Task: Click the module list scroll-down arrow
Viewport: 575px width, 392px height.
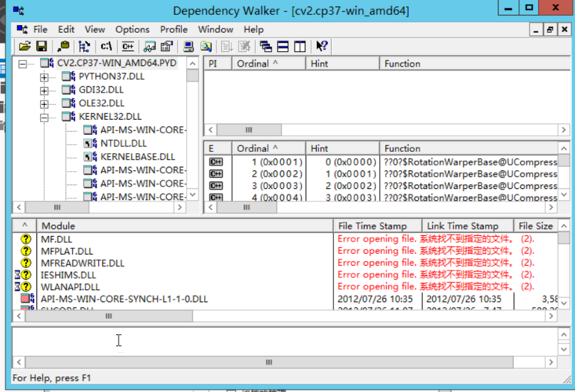Action: 564,303
